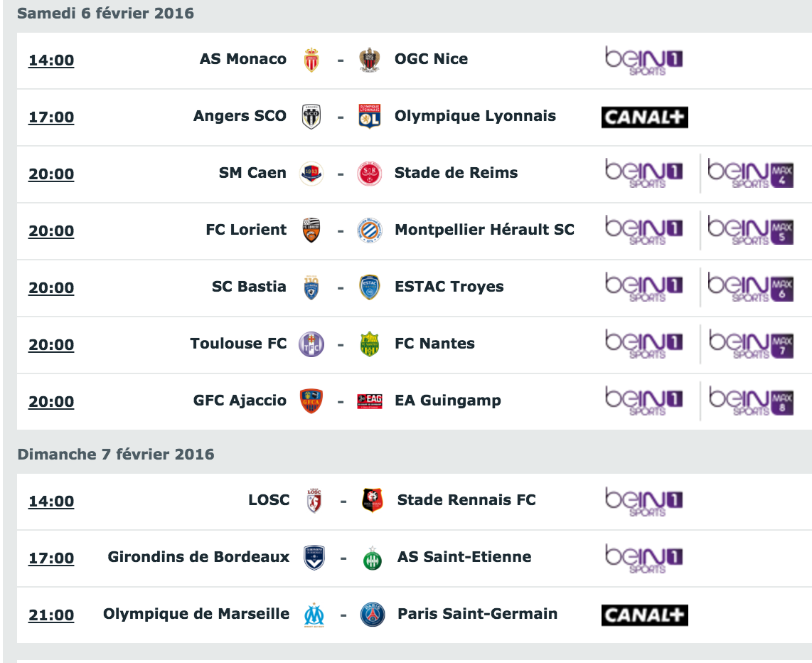Select the Montpellier Hérault SC team name
This screenshot has width=812, height=663.
pyautogui.click(x=484, y=230)
